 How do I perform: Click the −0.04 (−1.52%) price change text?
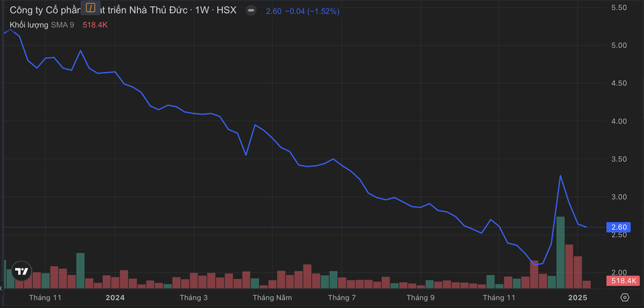tap(311, 11)
